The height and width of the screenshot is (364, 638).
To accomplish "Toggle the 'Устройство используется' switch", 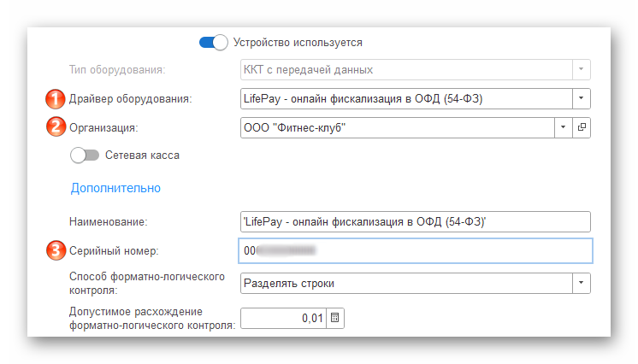I will [x=214, y=43].
